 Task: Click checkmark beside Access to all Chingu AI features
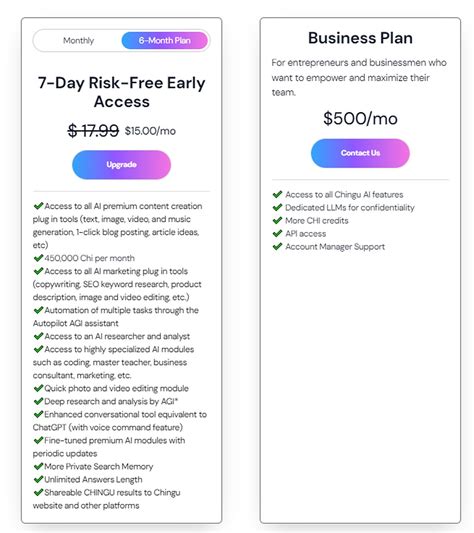click(x=277, y=194)
